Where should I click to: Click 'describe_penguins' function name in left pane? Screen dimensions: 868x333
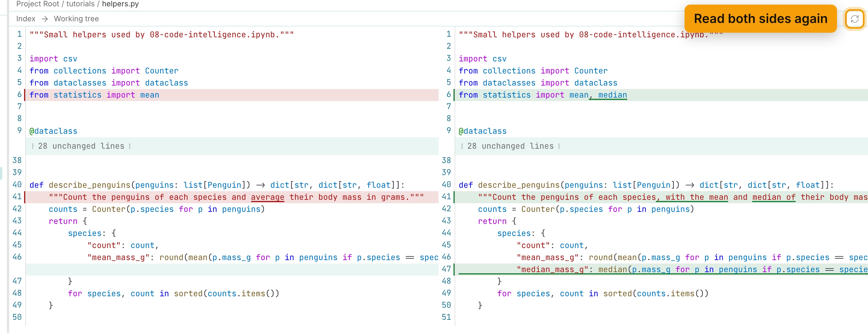click(89, 185)
